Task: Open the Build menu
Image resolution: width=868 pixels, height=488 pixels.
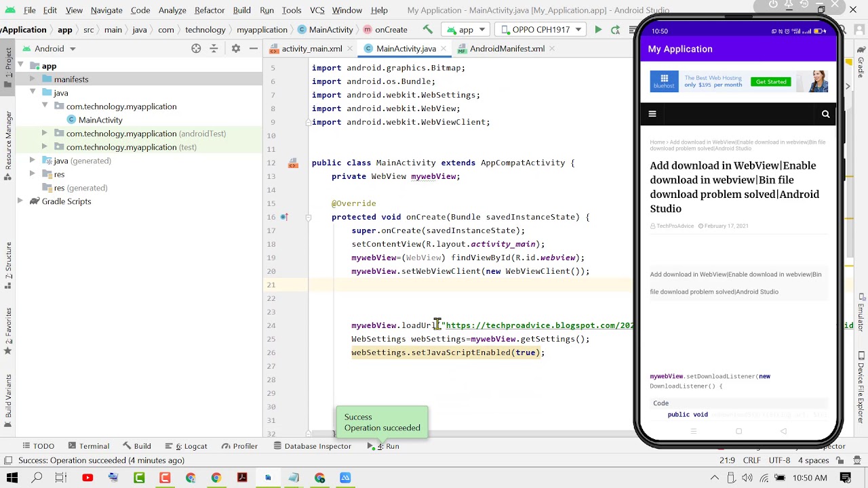Action: (x=242, y=10)
